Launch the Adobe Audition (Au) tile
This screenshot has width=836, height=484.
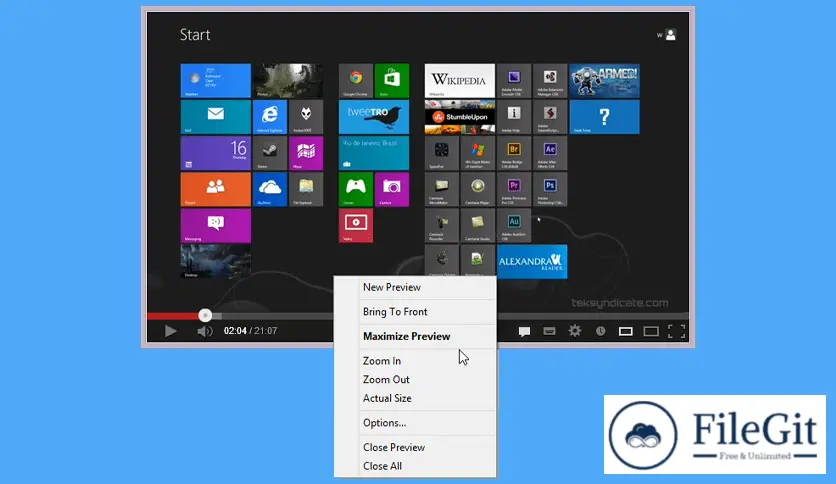tap(514, 225)
